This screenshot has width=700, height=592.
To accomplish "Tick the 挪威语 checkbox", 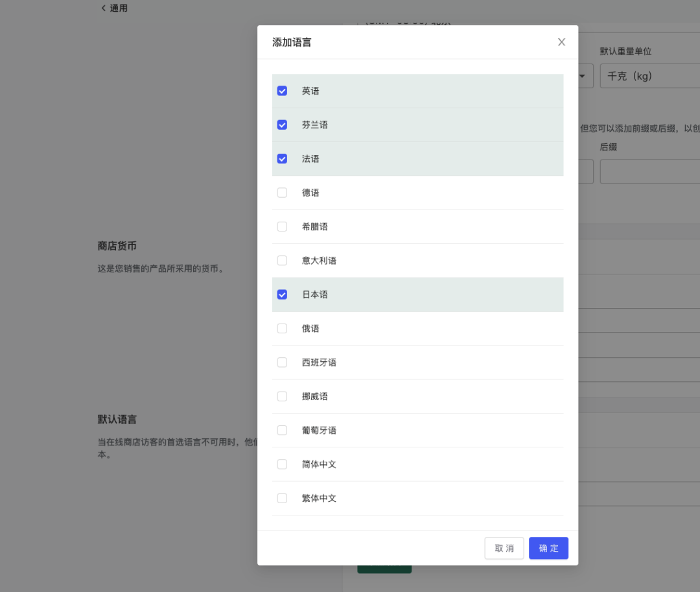I will tap(282, 396).
